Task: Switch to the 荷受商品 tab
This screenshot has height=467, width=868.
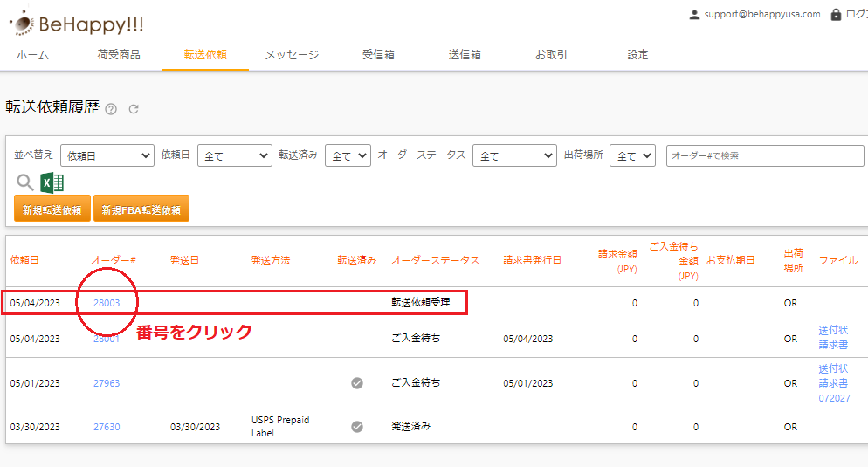Action: tap(119, 55)
